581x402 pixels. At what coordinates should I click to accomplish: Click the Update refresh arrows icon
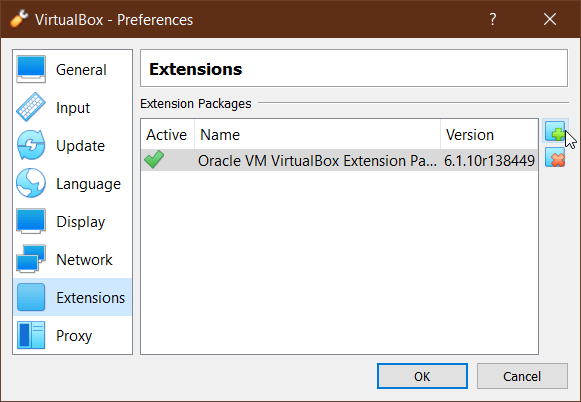[31, 145]
